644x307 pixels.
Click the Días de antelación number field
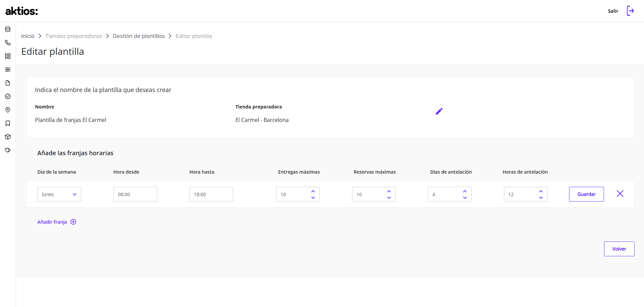click(450, 194)
